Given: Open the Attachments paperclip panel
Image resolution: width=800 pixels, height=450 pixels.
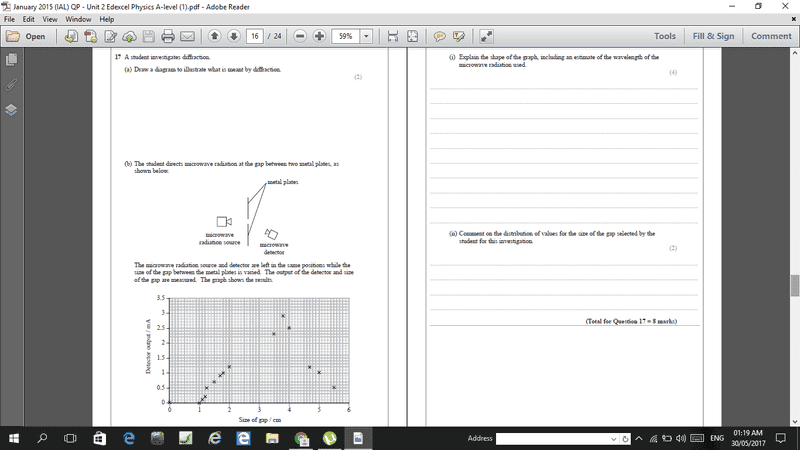Looking at the screenshot, I should pos(11,85).
